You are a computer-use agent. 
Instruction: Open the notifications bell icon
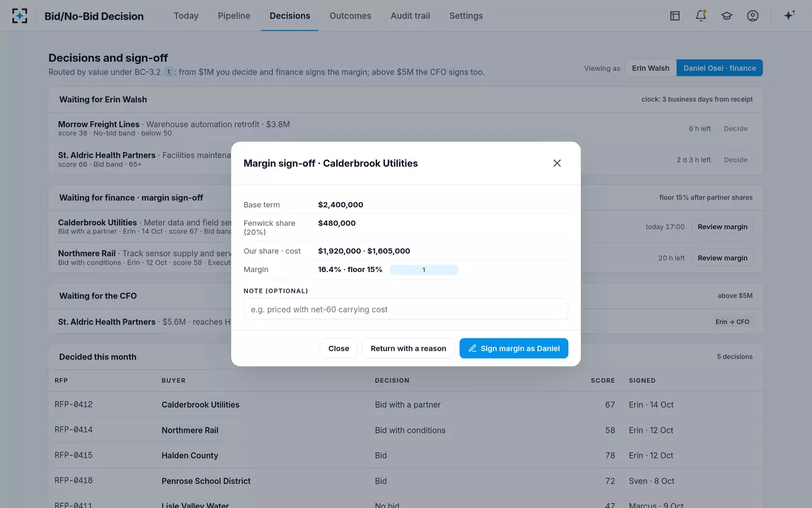point(701,16)
